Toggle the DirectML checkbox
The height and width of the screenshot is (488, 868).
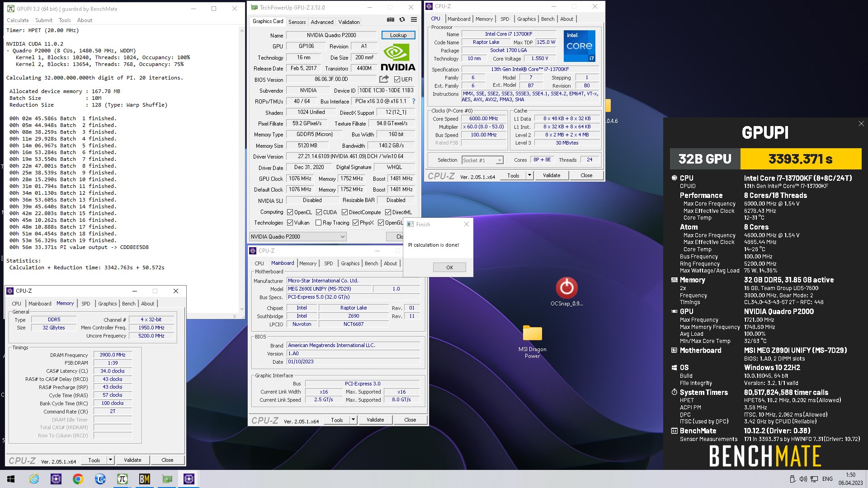pyautogui.click(x=388, y=212)
